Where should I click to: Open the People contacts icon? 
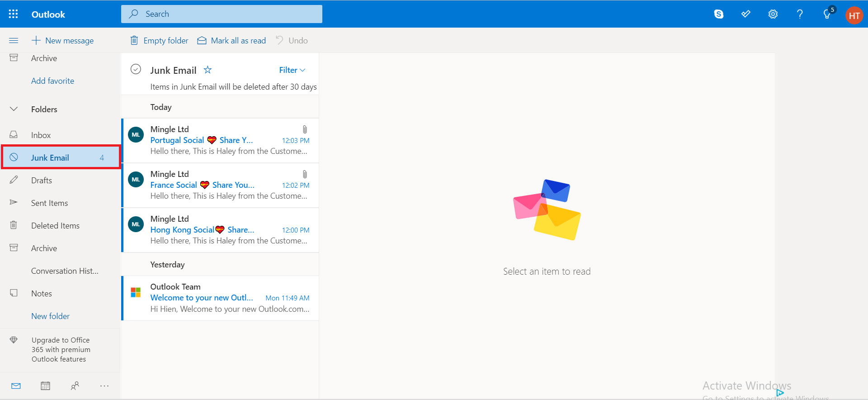point(75,386)
